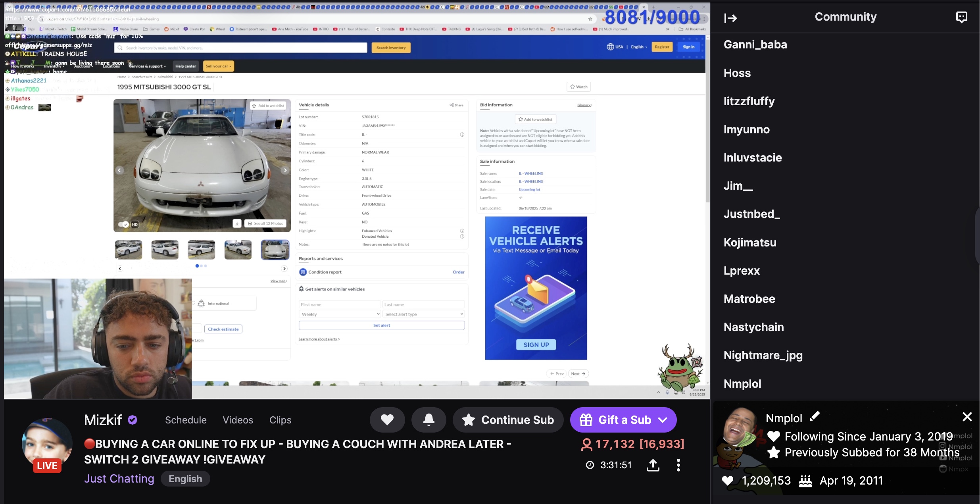Select Kojimatsu in the community list

(750, 242)
